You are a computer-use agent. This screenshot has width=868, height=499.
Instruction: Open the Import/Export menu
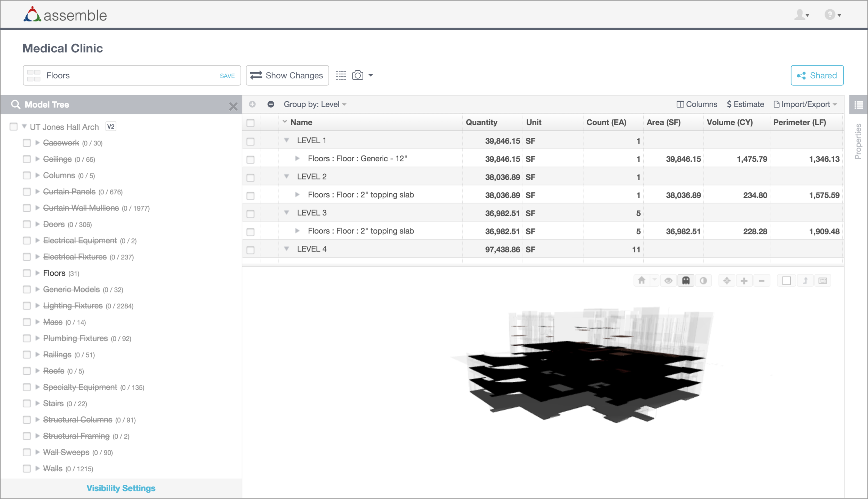[806, 104]
